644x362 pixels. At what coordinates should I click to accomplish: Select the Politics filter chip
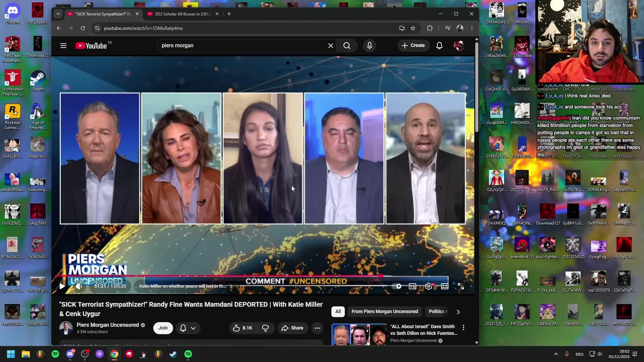pos(437,312)
